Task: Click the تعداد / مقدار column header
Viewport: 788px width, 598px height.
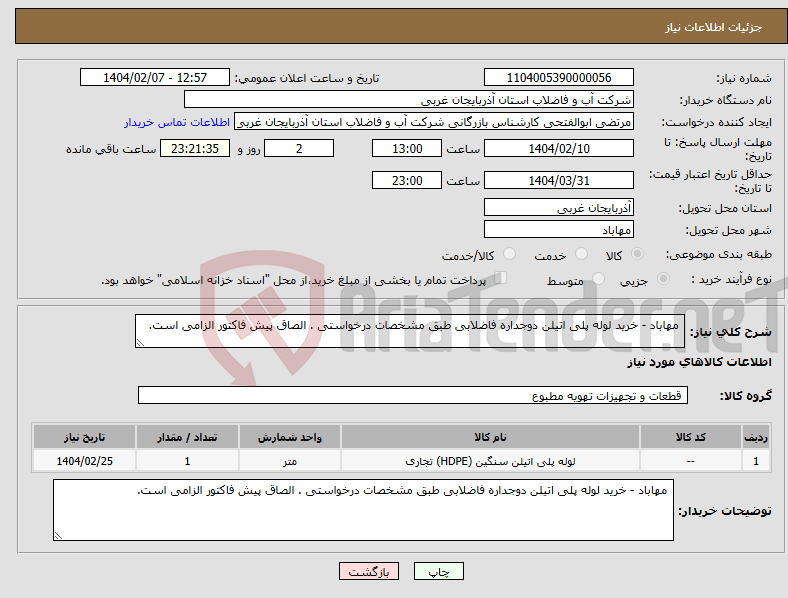Action: [187, 437]
